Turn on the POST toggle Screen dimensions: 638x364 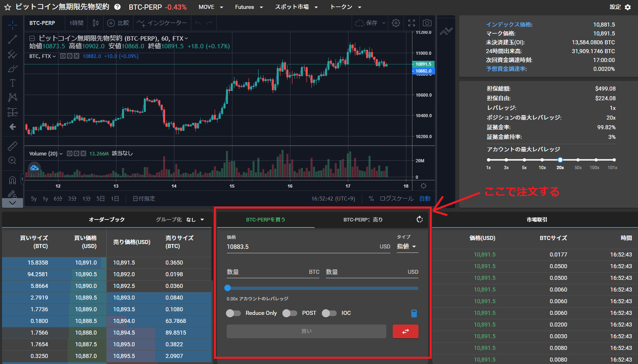coord(290,313)
